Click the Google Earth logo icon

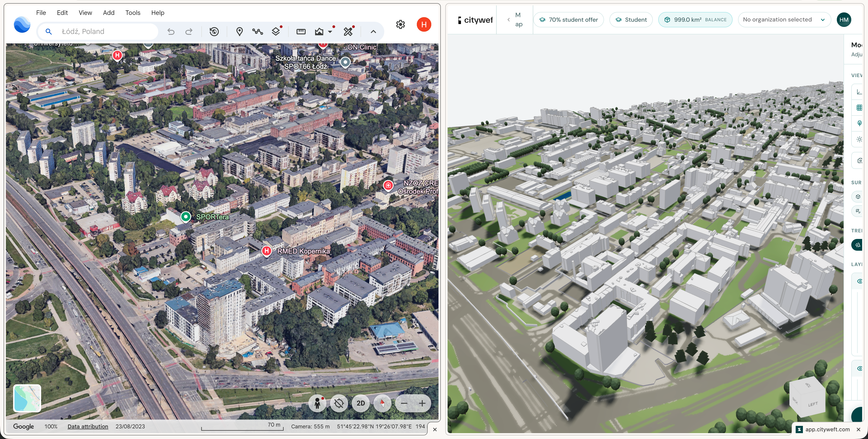point(22,25)
